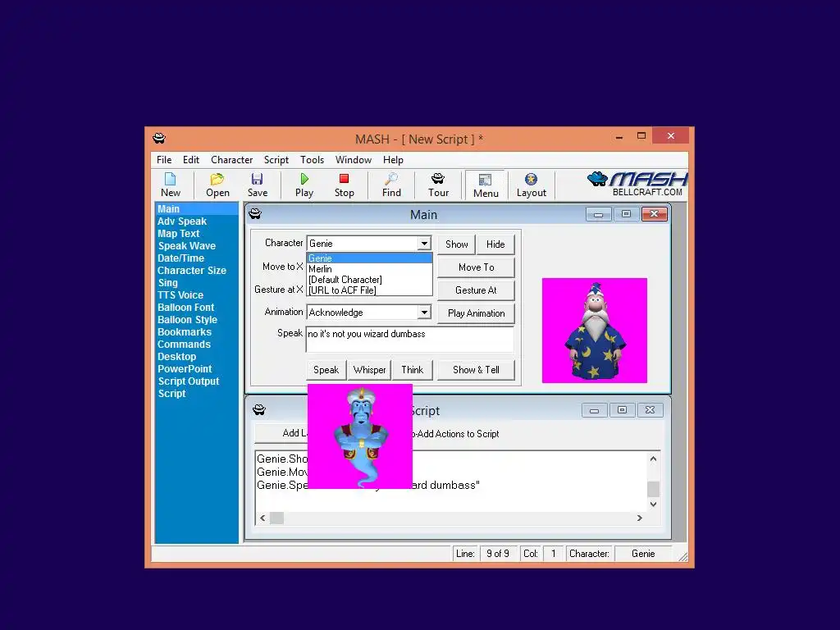Click the Play Animation button
840x630 pixels.
pyautogui.click(x=476, y=313)
